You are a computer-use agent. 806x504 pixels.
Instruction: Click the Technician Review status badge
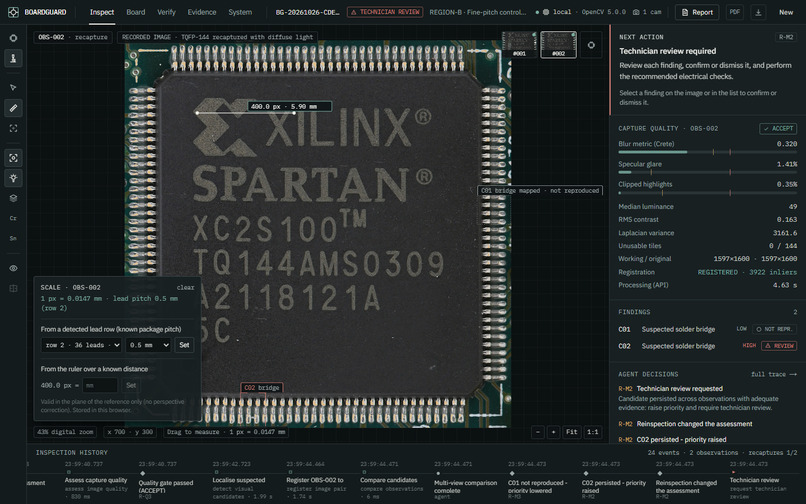(x=385, y=12)
